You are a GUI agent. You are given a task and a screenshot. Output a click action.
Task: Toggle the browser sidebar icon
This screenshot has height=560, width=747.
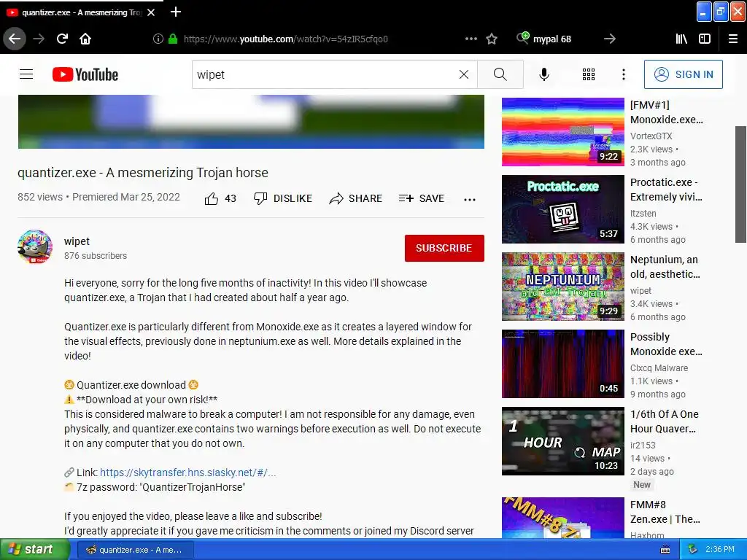[x=705, y=39]
